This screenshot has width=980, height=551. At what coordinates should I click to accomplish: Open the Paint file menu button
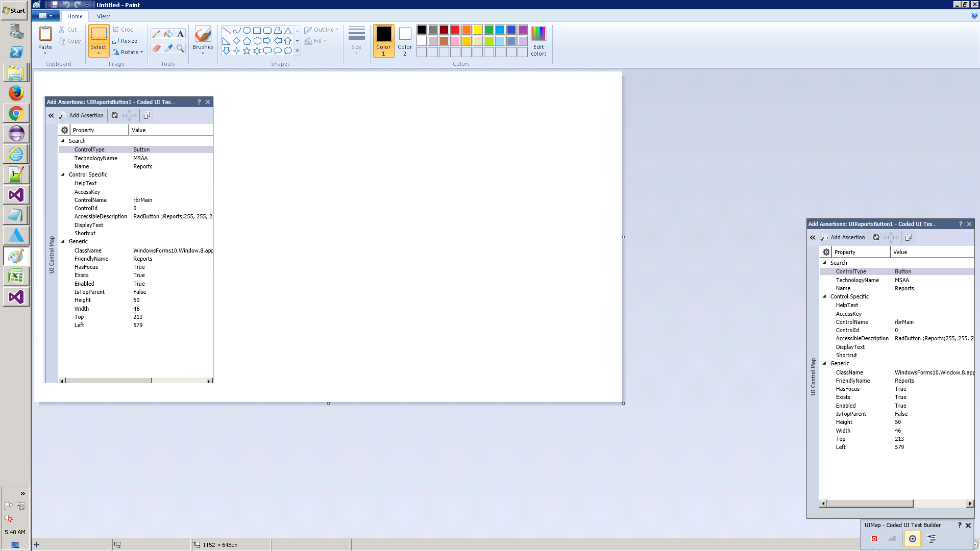click(x=46, y=16)
